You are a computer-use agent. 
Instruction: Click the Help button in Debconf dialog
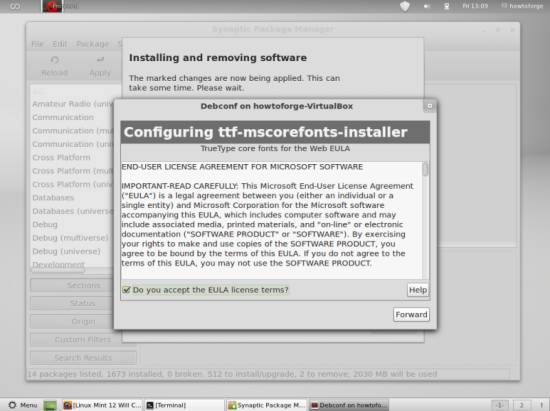click(x=418, y=290)
